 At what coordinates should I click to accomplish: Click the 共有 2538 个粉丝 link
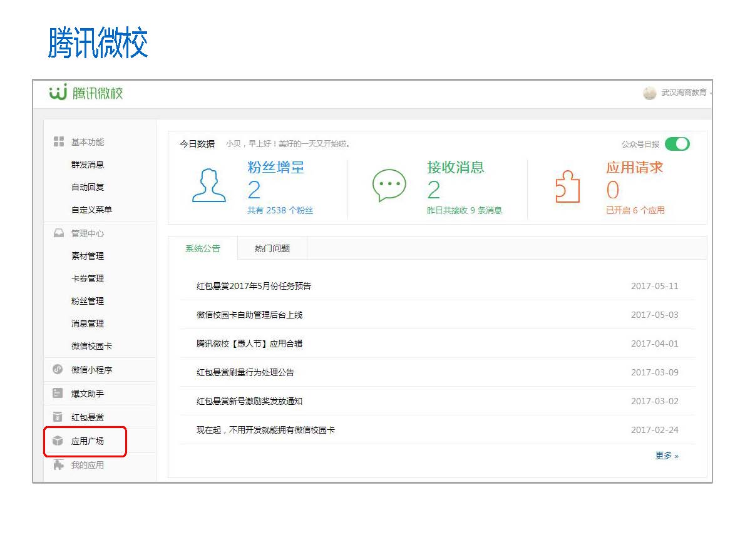(280, 210)
